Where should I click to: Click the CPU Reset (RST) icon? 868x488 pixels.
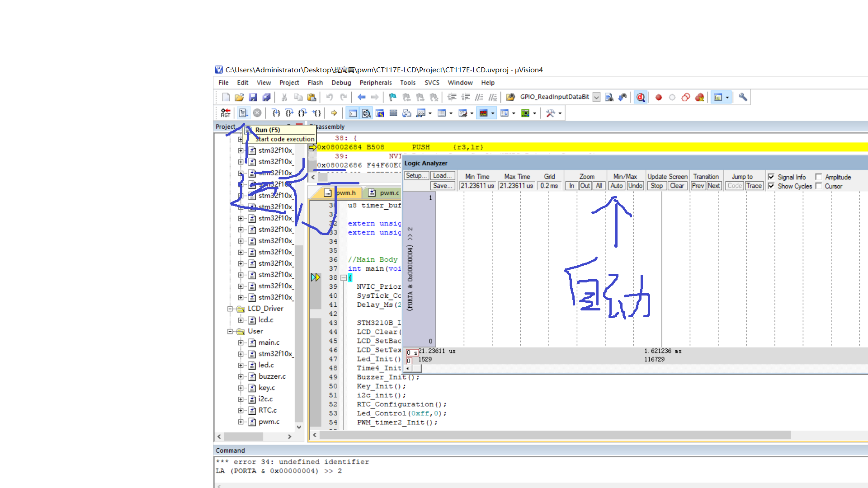(226, 113)
